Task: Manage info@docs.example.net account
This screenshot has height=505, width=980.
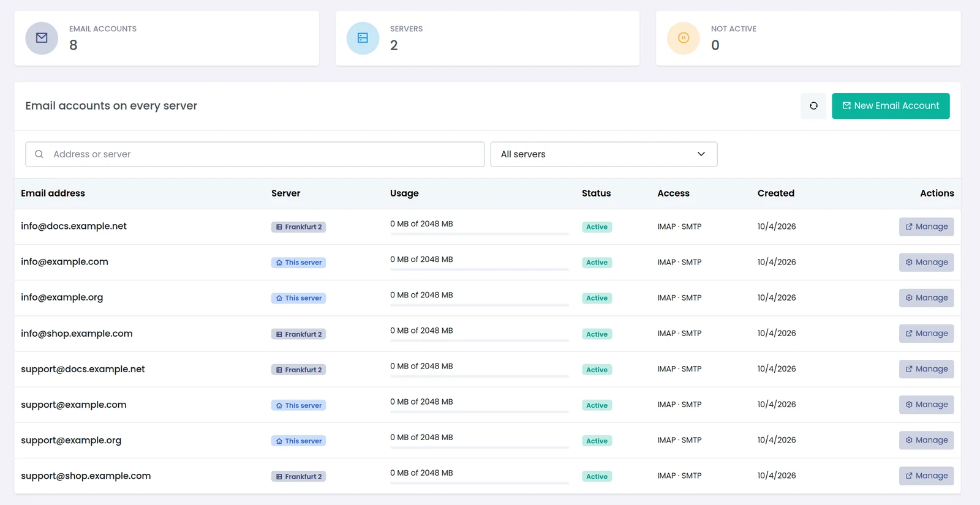Action: [x=926, y=226]
